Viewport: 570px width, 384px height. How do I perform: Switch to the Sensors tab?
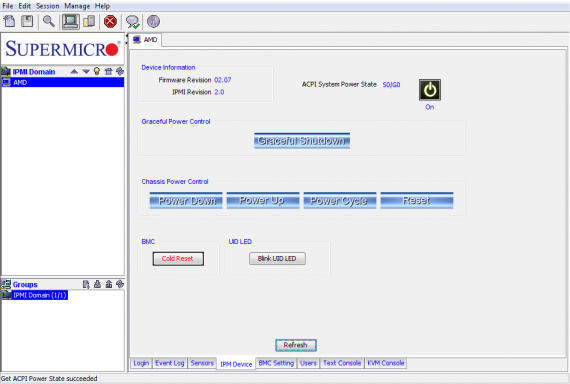[x=202, y=363]
